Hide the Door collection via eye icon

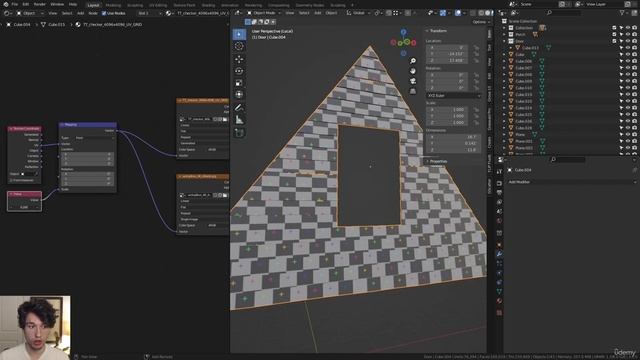[628, 41]
